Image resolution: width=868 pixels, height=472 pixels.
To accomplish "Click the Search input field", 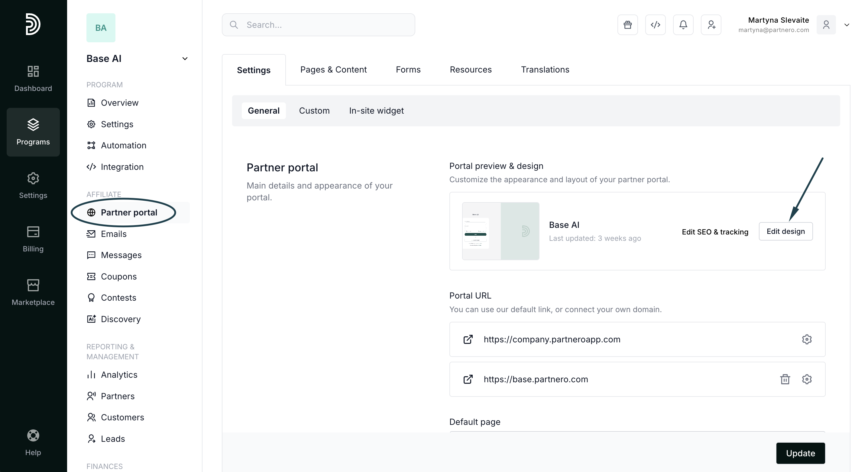I will coord(318,24).
